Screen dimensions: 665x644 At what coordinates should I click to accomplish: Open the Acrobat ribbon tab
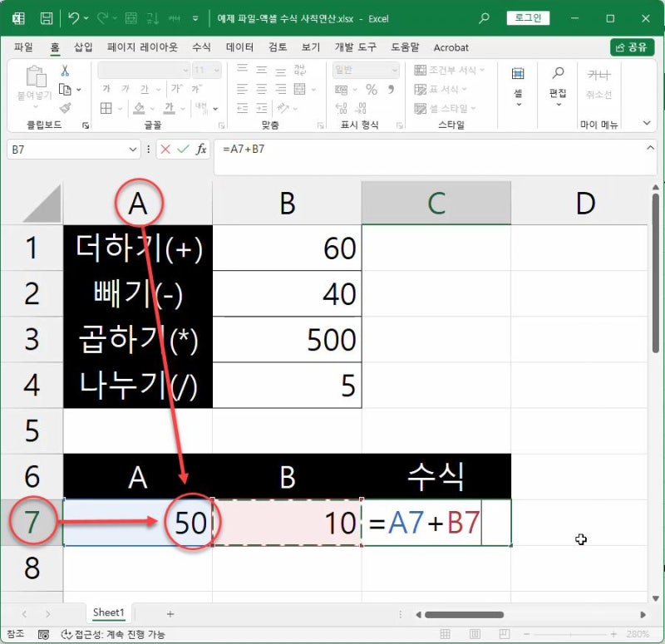click(451, 47)
